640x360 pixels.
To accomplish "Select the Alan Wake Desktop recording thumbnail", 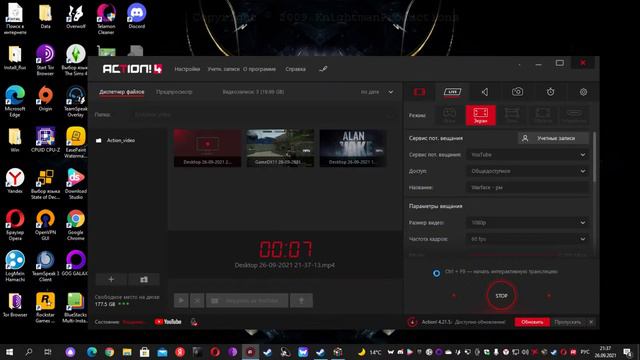I will tap(353, 148).
